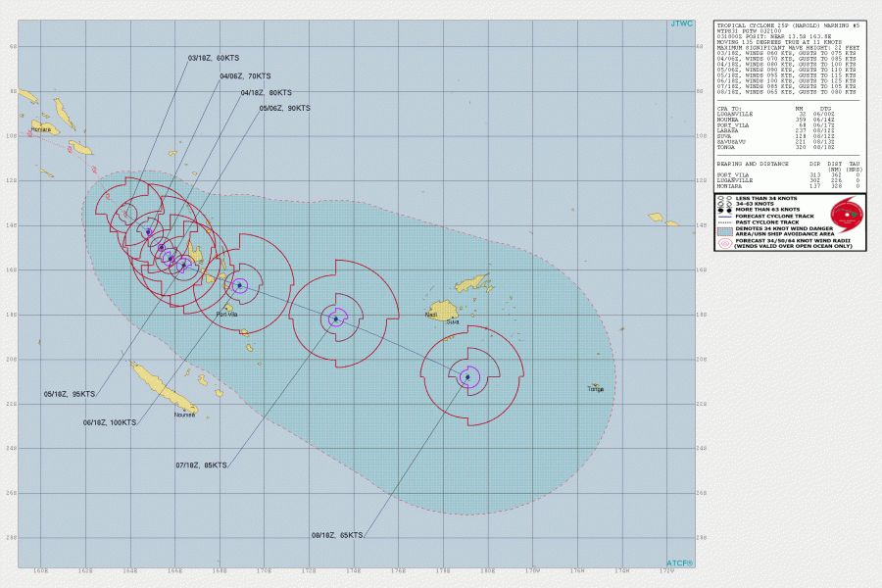The image size is (882, 588).
Task: Click the JTWC hurricane logo emblem in legend
Action: pos(844,213)
